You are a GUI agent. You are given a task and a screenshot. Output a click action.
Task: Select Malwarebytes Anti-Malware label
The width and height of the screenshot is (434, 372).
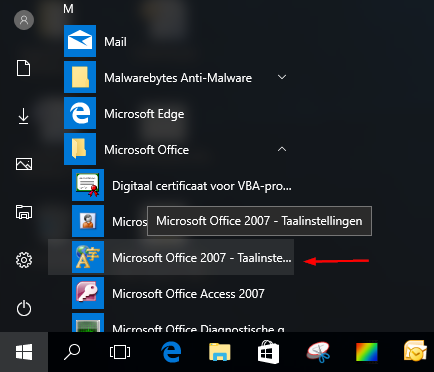[178, 78]
